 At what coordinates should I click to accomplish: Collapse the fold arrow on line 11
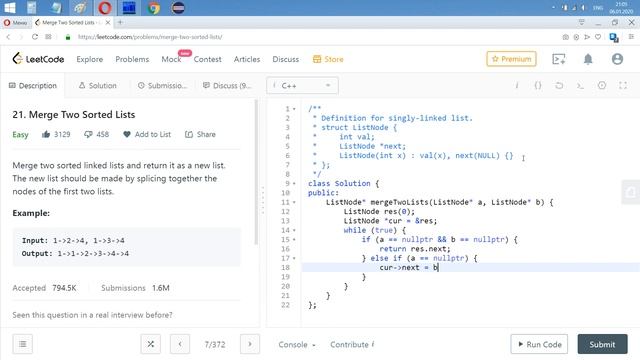pyautogui.click(x=294, y=202)
